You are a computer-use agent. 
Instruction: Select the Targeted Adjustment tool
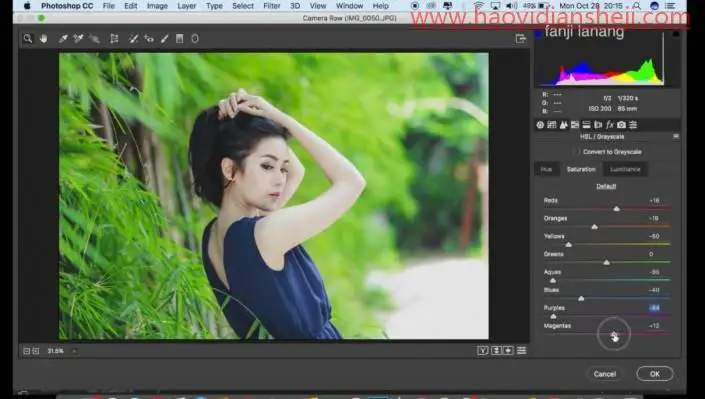coord(94,39)
